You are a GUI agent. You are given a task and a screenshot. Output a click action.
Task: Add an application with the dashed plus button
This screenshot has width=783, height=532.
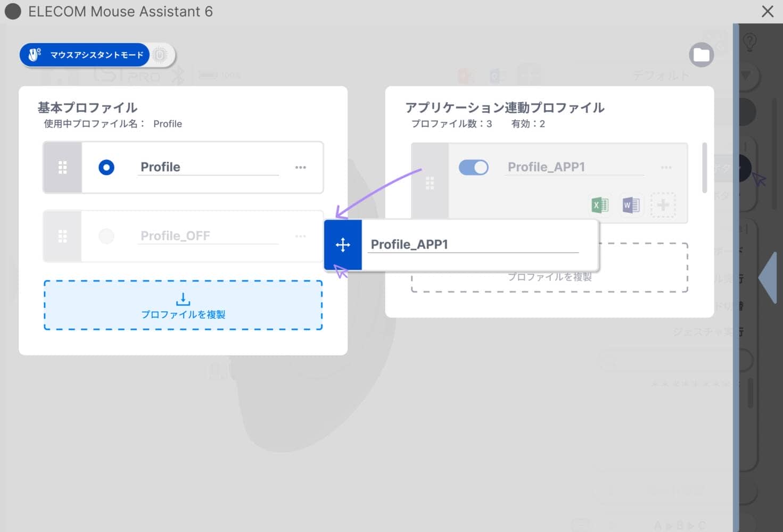(663, 205)
